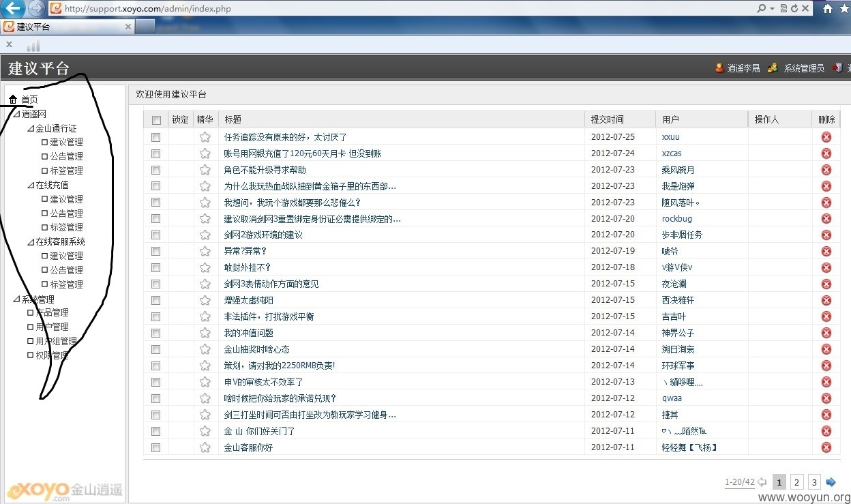Click the 1-20/42 record count text

coord(739,482)
